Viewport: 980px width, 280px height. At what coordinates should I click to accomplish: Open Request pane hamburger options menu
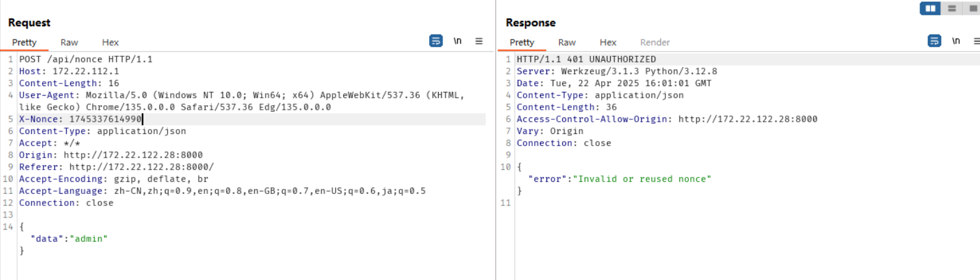coord(479,41)
